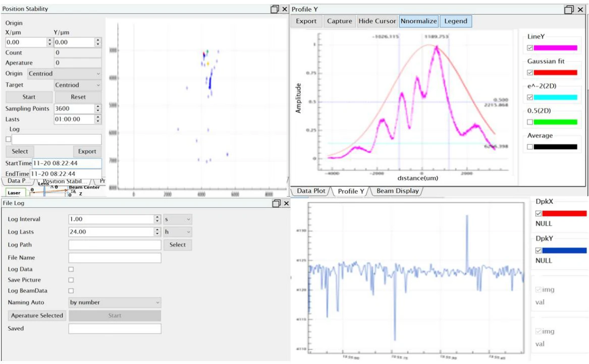Toggle the Legend button
The width and height of the screenshot is (589, 364).
coord(456,21)
